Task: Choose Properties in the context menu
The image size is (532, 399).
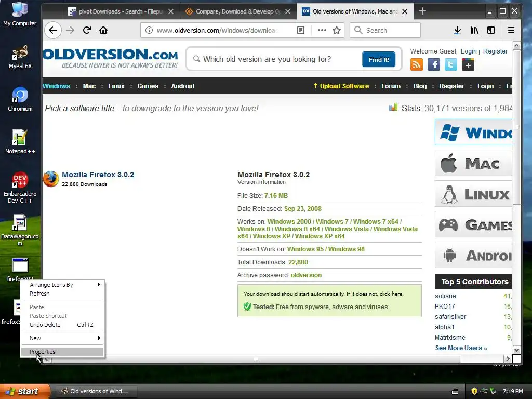Action: (x=62, y=352)
